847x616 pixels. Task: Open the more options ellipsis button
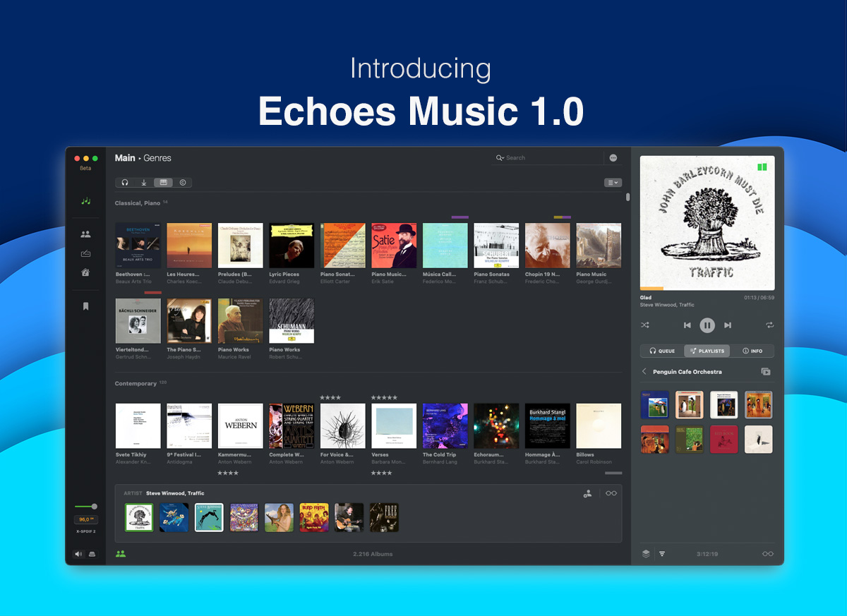click(x=613, y=158)
